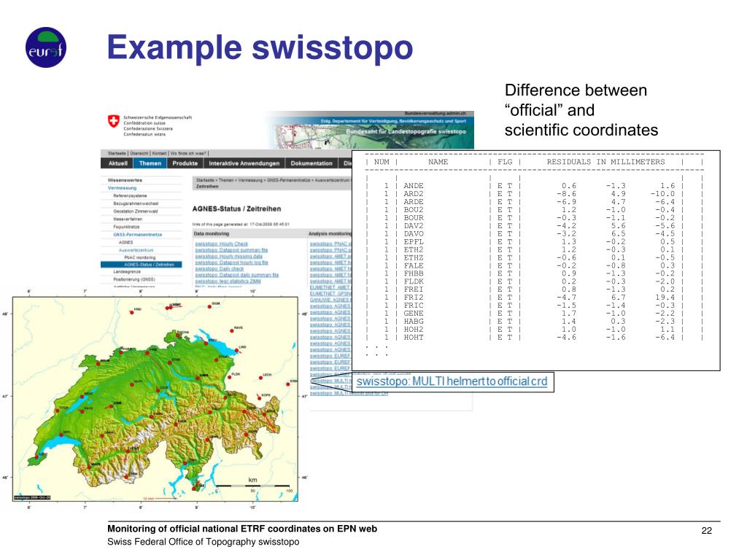The width and height of the screenshot is (747, 560).
Task: Open swisstopo: Datapool hourly log file link
Action: pos(231,262)
